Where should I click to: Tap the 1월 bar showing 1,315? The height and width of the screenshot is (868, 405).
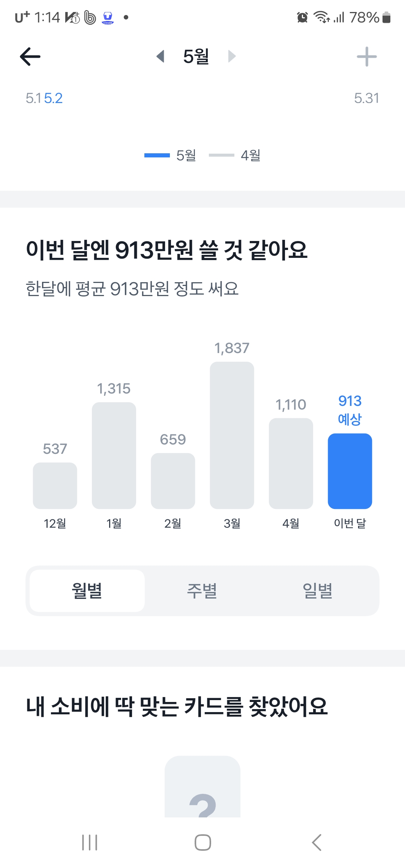click(114, 455)
